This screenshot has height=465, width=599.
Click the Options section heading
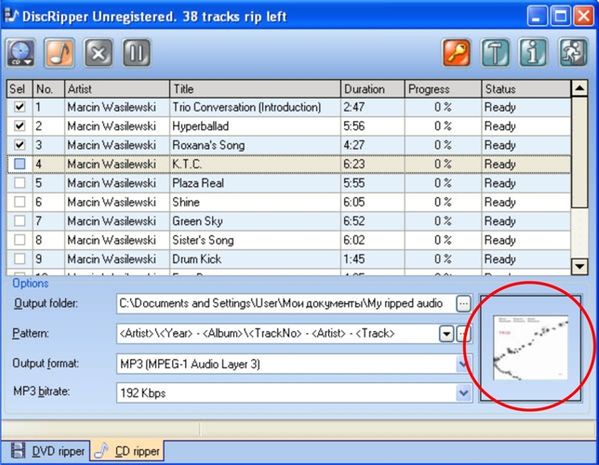coord(30,284)
